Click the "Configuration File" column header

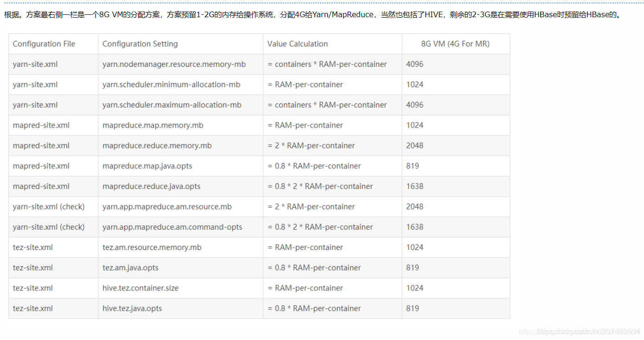pos(53,44)
